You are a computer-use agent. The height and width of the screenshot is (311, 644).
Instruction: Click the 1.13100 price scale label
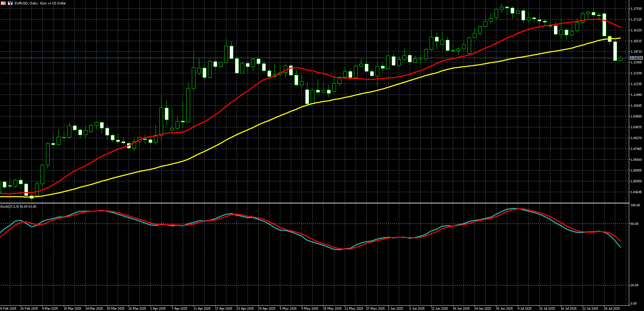pos(636,73)
